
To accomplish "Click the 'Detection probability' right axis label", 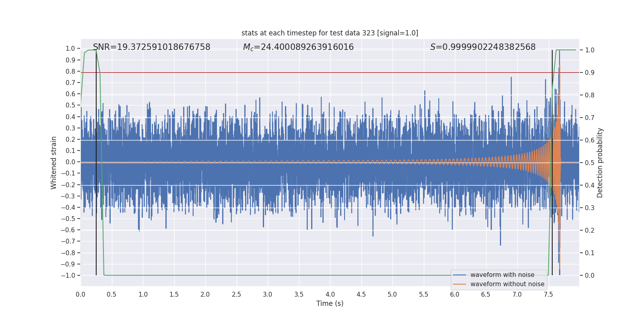I will coord(600,163).
